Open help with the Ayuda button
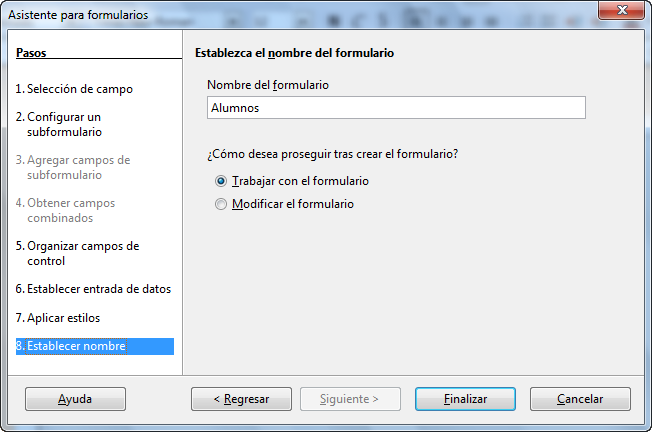The image size is (652, 432). click(75, 399)
